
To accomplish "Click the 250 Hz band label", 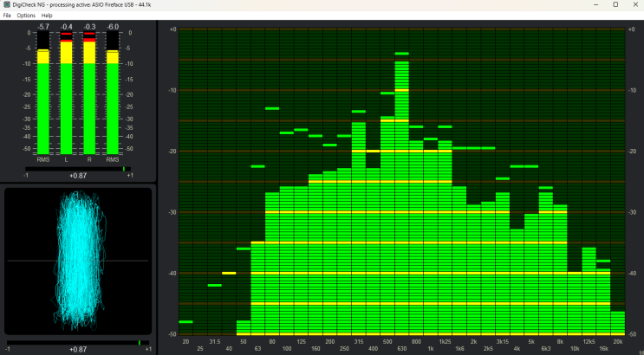I will pyautogui.click(x=344, y=349).
